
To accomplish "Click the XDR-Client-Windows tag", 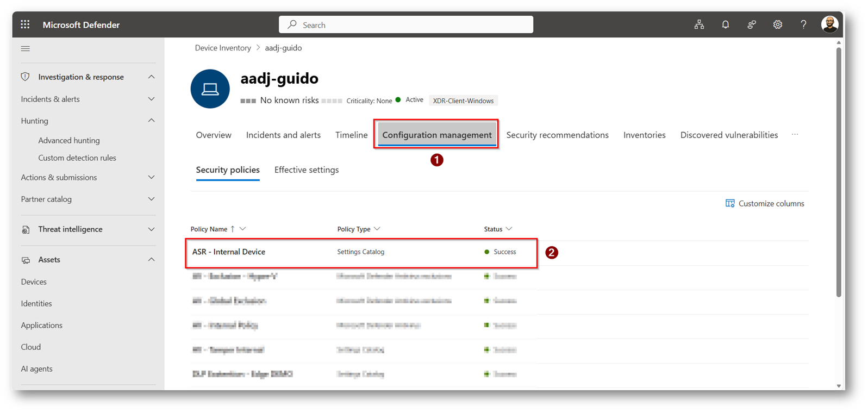I will click(x=463, y=101).
